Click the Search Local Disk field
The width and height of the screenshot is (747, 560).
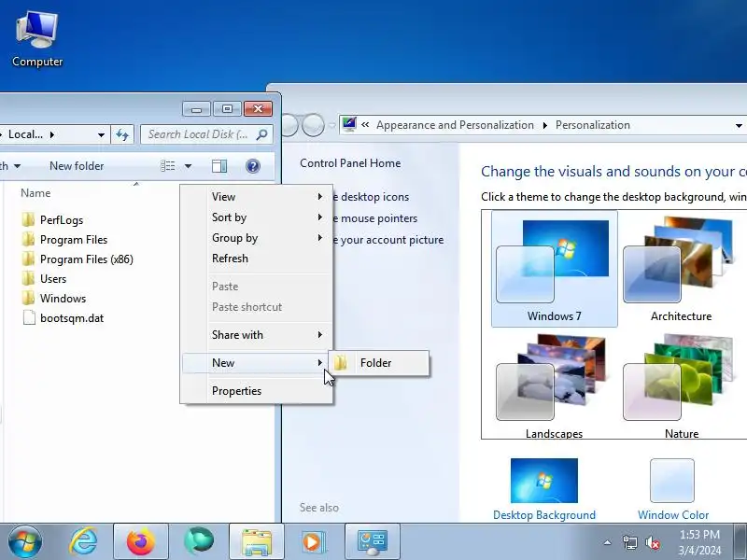tap(206, 134)
